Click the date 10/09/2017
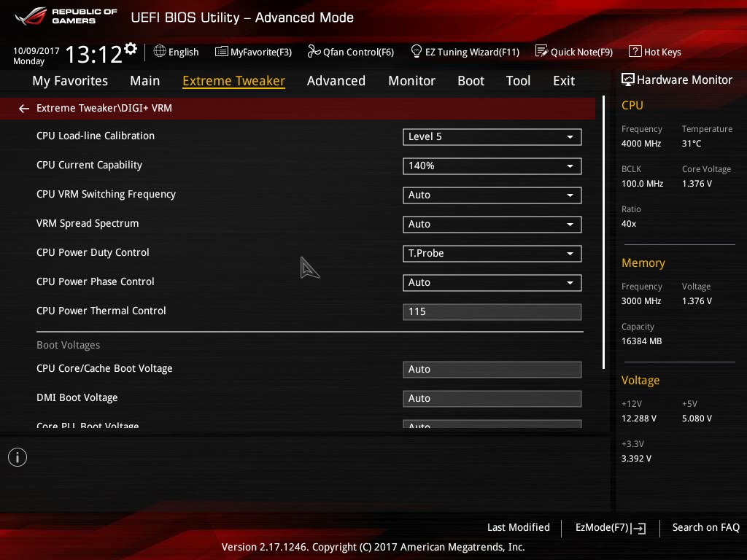Screen dimensions: 747x560 tap(36, 50)
